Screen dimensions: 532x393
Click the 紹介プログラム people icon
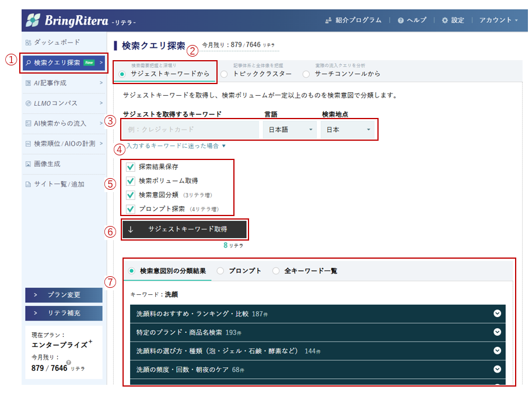tap(328, 20)
